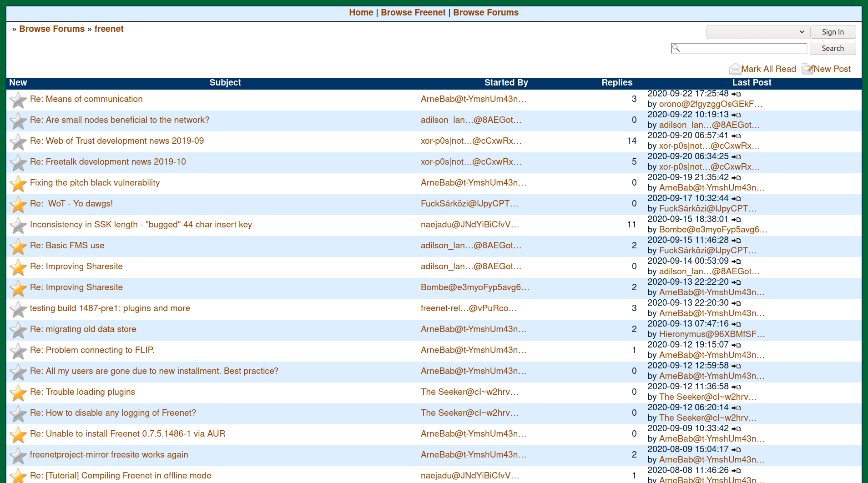Open Browse Forums in top navigation
The width and height of the screenshot is (868, 483).
tap(486, 13)
